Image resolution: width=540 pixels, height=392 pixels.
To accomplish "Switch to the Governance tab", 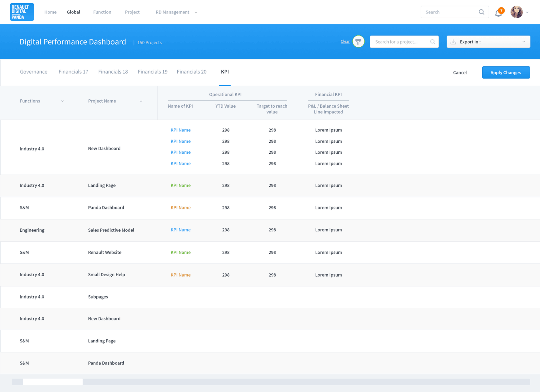I will coord(33,72).
